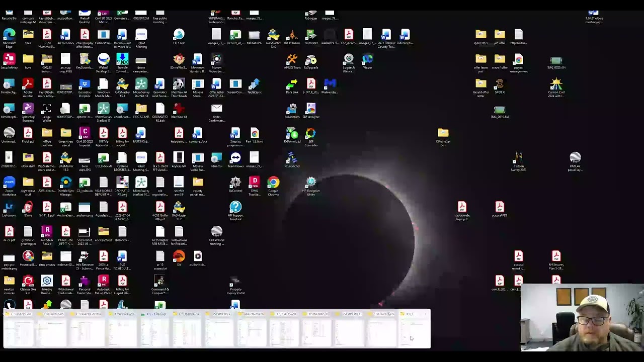Open the HP DesignJet Utility icon

point(311,183)
